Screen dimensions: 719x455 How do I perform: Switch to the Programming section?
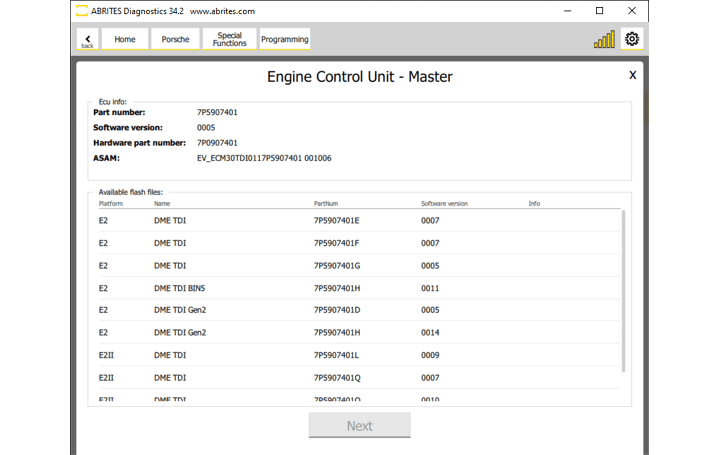click(x=284, y=39)
